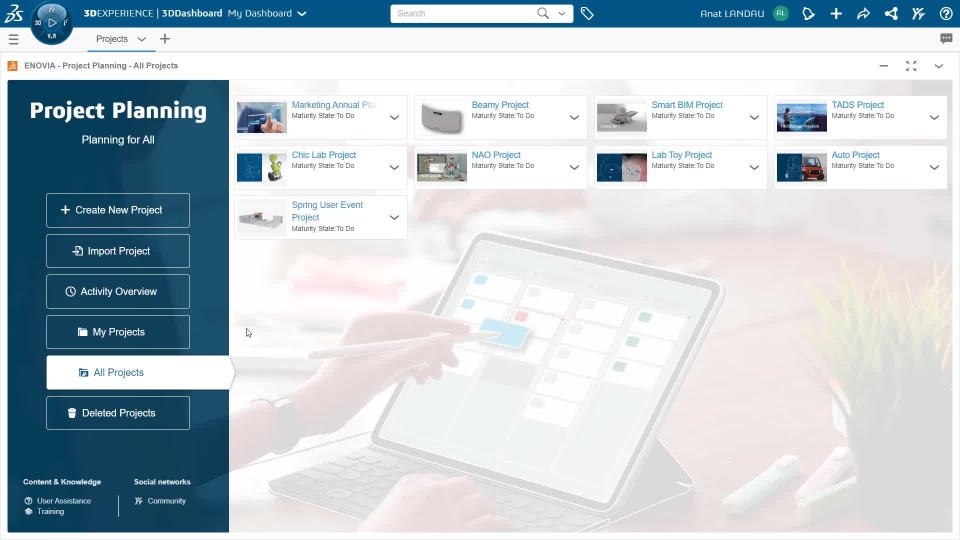Open the communities icon in top bar
The width and height of the screenshot is (960, 540).
coord(918,13)
